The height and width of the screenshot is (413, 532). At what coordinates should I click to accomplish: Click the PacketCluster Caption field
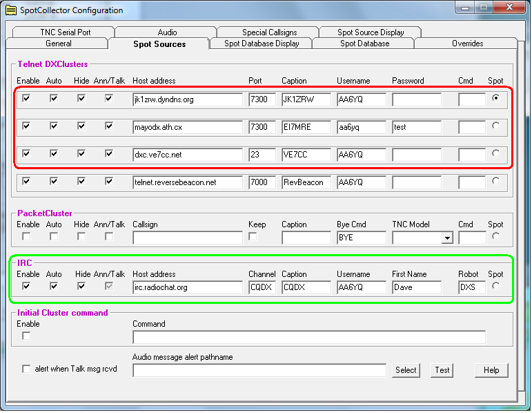click(x=306, y=238)
